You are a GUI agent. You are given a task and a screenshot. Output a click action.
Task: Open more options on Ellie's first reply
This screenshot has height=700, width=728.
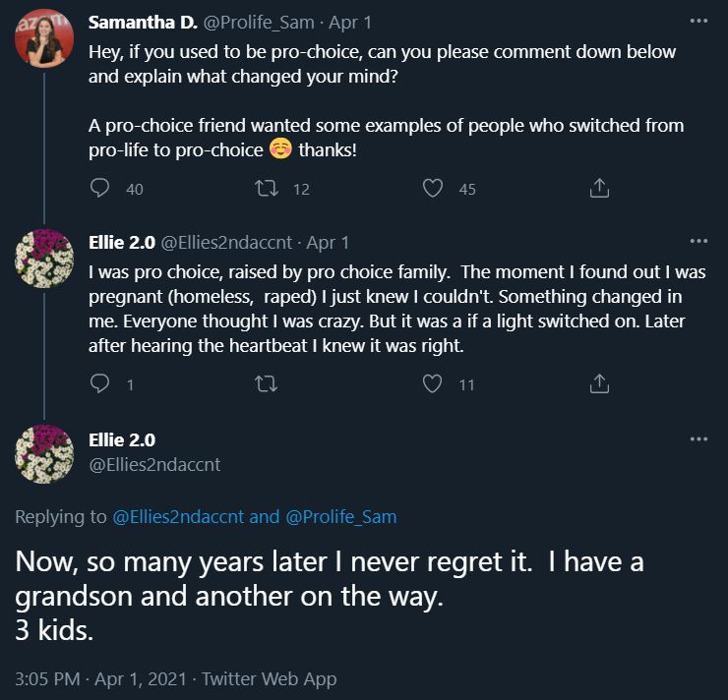698,241
